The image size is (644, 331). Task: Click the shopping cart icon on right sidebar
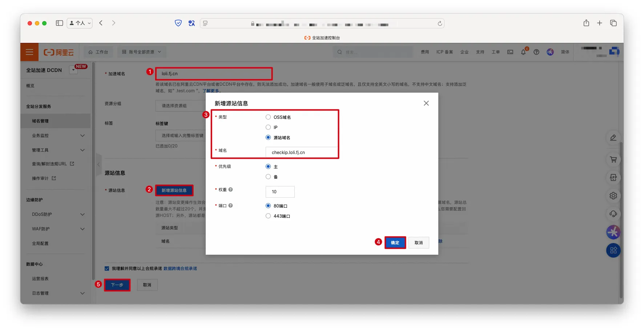pos(613,160)
